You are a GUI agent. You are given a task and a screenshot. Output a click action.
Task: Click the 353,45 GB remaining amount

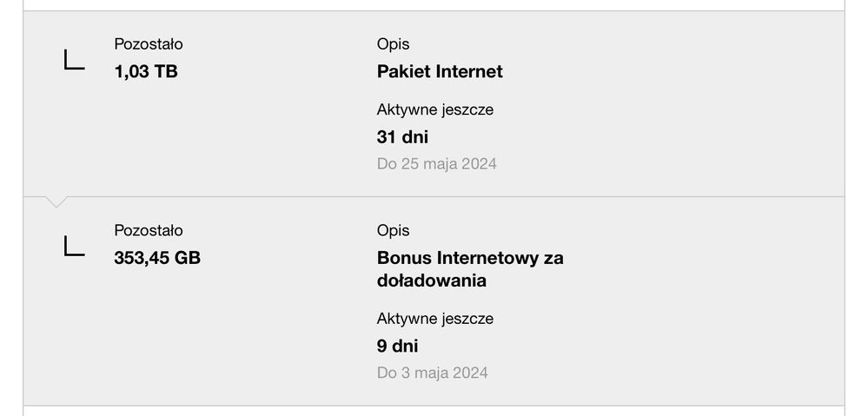click(x=157, y=258)
